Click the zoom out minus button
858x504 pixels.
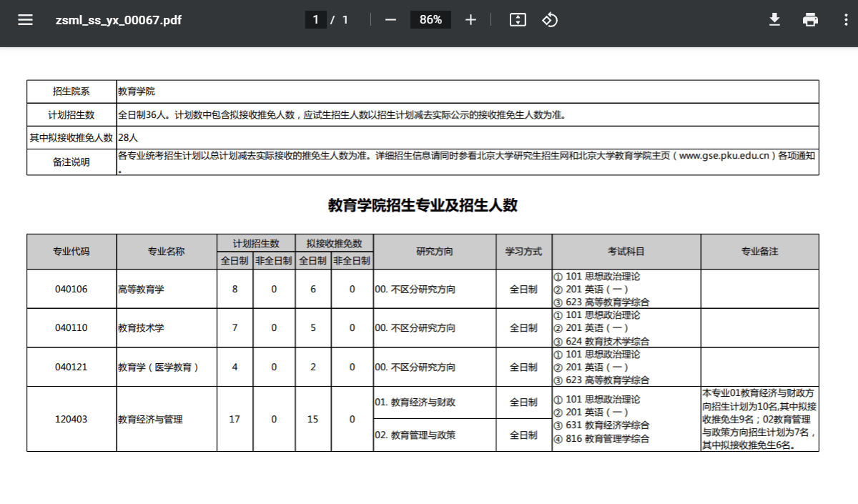click(390, 20)
